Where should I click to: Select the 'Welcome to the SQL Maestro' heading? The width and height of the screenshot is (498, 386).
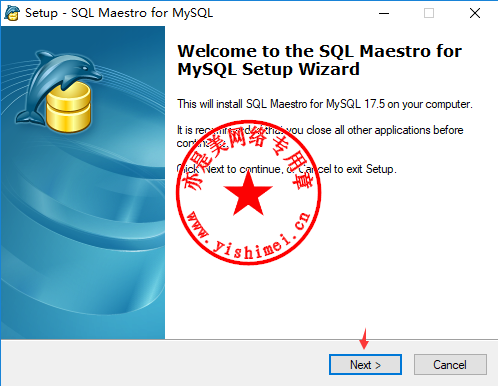click(x=319, y=60)
